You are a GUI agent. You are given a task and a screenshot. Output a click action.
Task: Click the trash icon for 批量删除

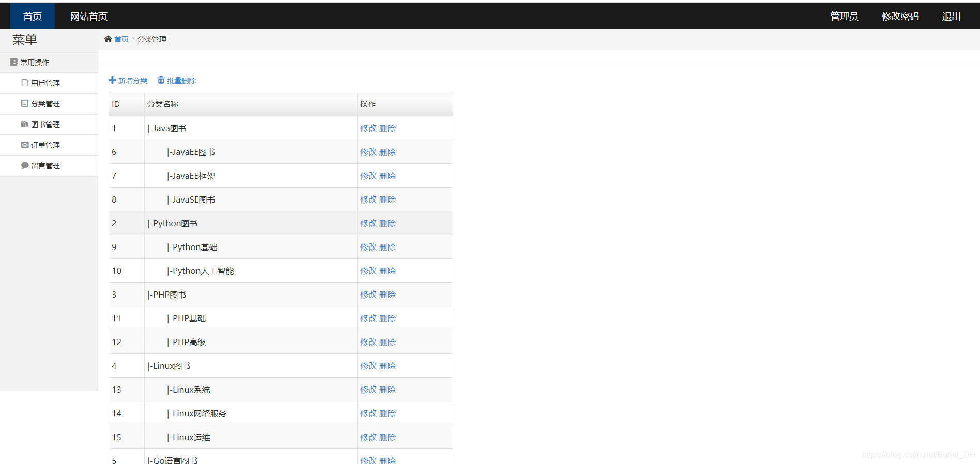coord(161,80)
